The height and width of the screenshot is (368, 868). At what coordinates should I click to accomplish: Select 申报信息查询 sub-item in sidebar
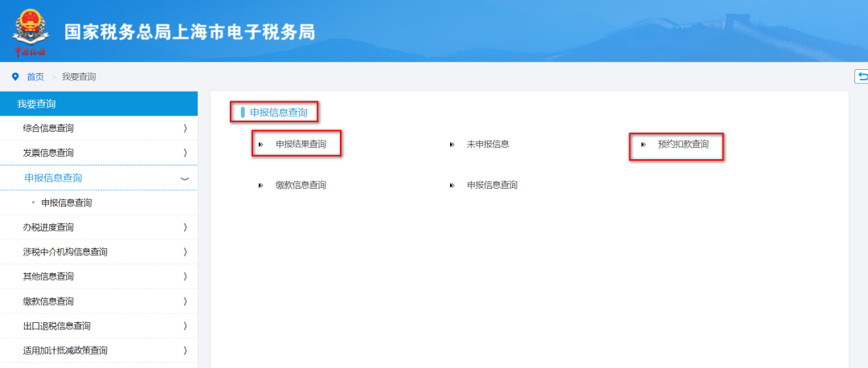tap(67, 203)
